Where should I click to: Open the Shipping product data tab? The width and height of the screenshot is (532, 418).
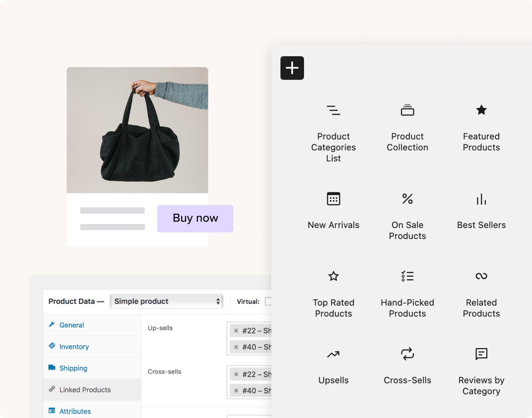pyautogui.click(x=73, y=368)
